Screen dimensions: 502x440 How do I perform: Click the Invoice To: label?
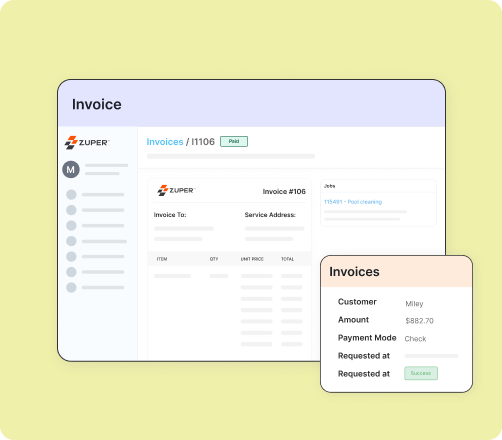coord(170,215)
